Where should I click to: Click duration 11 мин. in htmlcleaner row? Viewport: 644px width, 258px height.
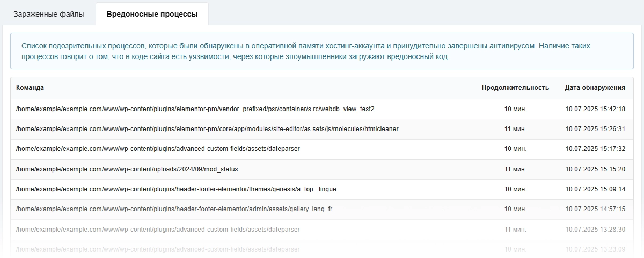515,129
